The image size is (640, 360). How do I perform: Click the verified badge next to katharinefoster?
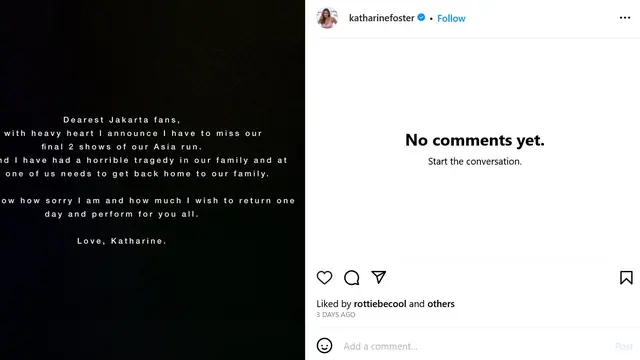point(421,18)
